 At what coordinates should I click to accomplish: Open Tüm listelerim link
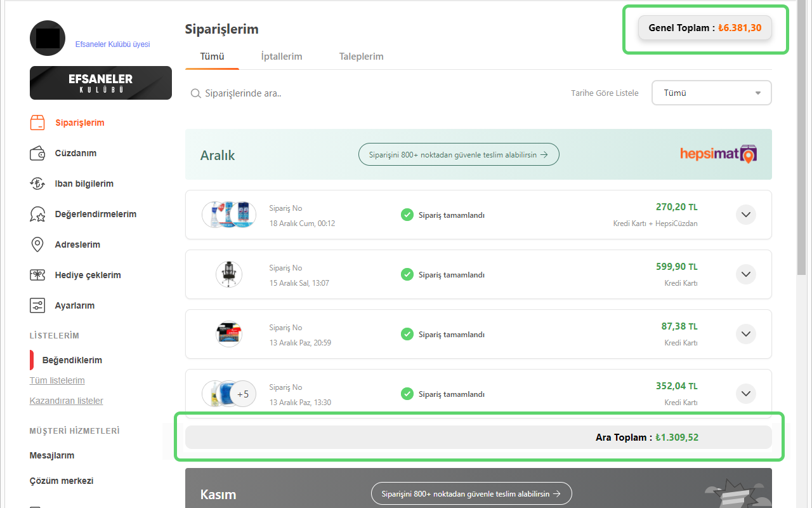pyautogui.click(x=57, y=380)
